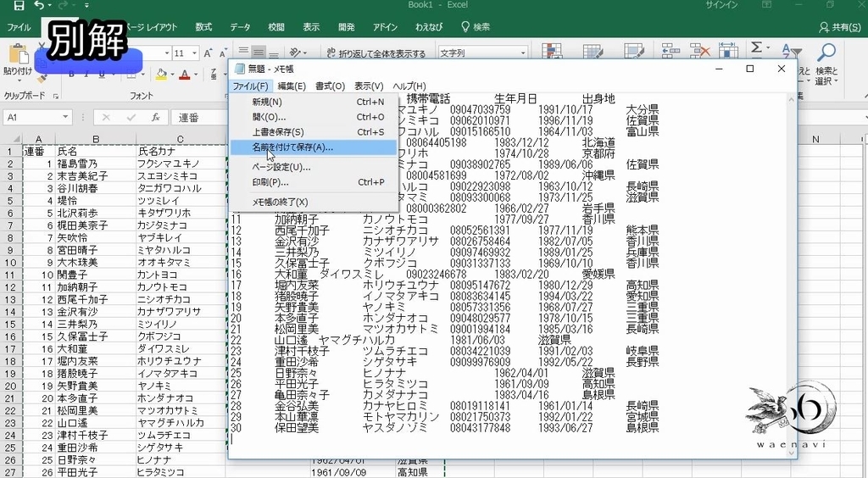Select column B header in Excel

click(95, 139)
